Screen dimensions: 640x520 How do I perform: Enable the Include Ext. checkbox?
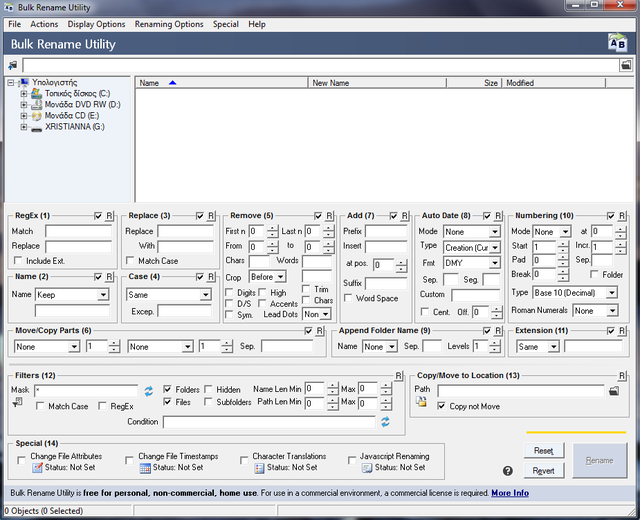(x=18, y=260)
